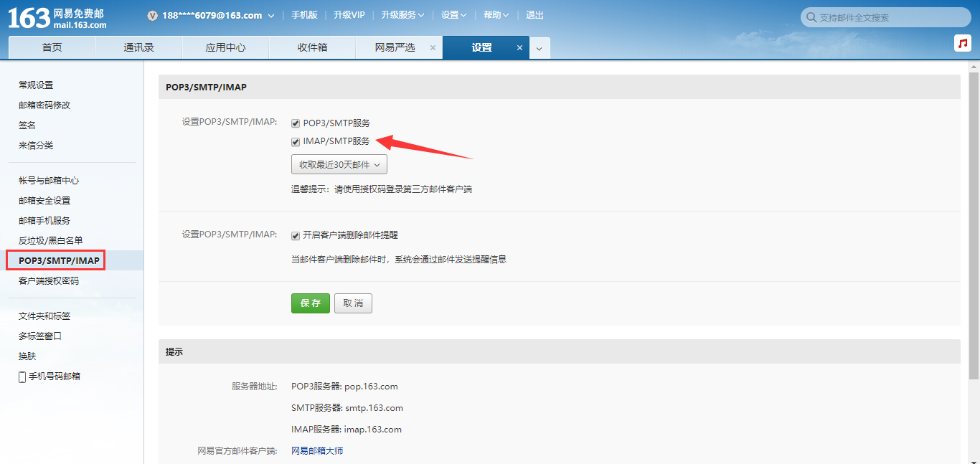This screenshot has height=464, width=980.
Task: Open 反垃圾/黑白名单 in sidebar
Action: pos(50,241)
